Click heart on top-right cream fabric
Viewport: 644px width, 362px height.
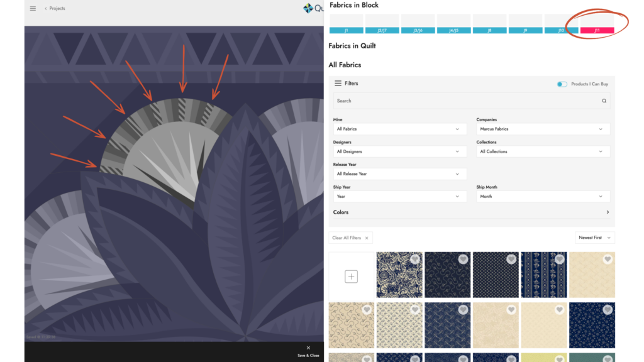608,259
